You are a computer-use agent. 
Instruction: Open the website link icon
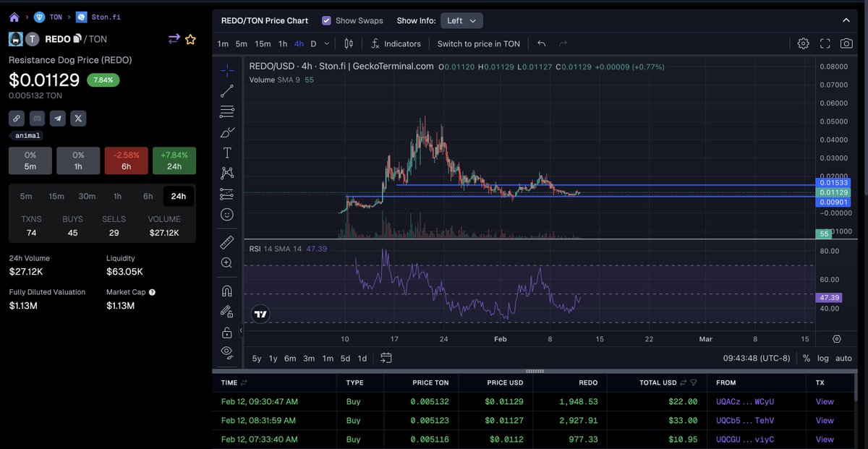tap(16, 118)
